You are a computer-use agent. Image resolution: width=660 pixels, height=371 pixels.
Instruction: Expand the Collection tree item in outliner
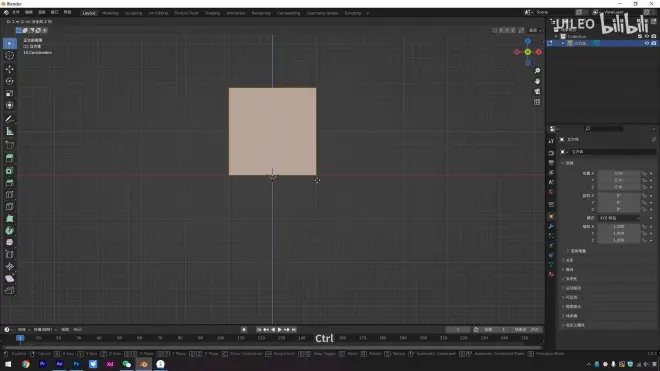pyautogui.click(x=556, y=37)
